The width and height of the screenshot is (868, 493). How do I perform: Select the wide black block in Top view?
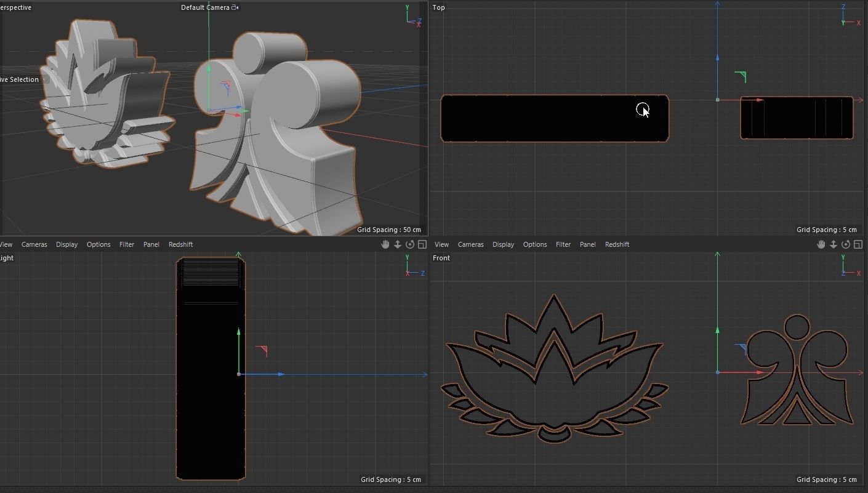point(554,118)
